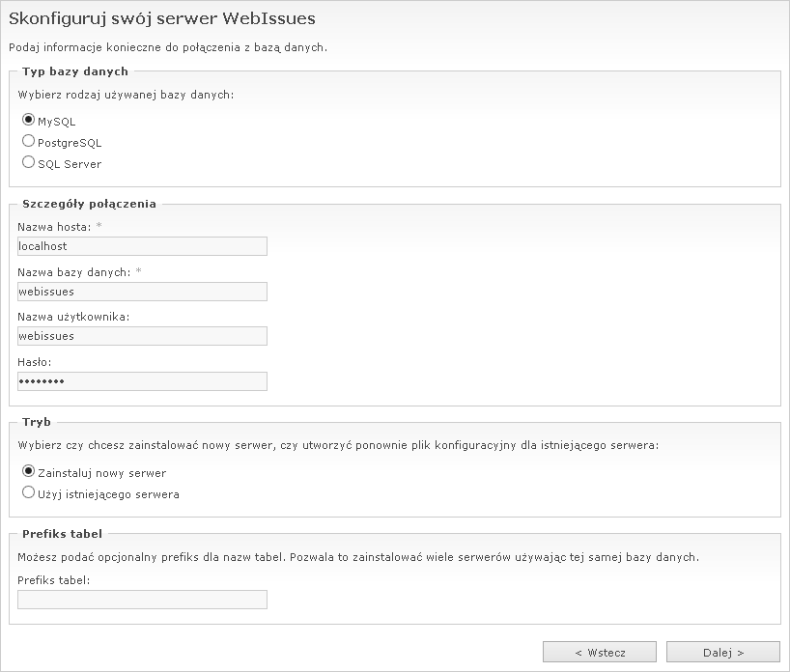This screenshot has height=672, width=790.
Task: Choose the Użyj istniejącego serwera option
Action: (x=28, y=493)
